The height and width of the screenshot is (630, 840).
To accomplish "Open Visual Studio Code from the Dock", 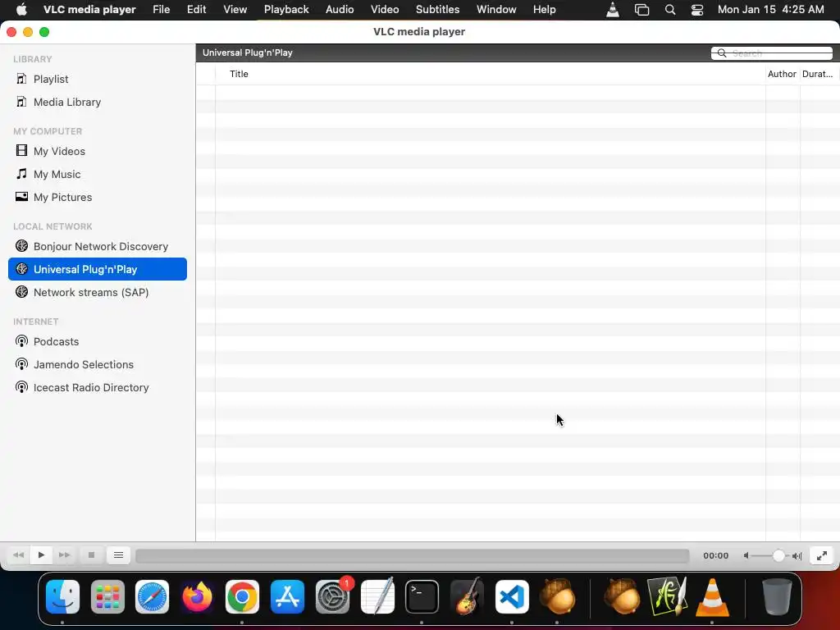I will tap(512, 597).
